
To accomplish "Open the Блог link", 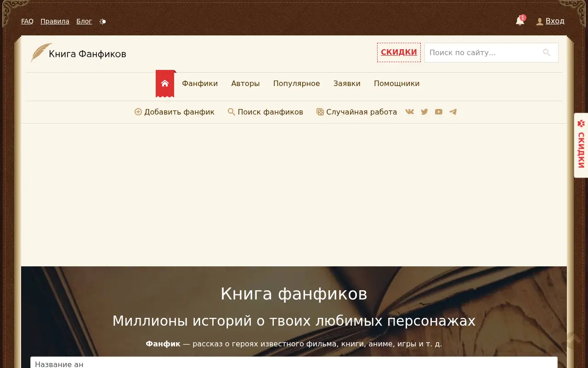I will pos(84,21).
